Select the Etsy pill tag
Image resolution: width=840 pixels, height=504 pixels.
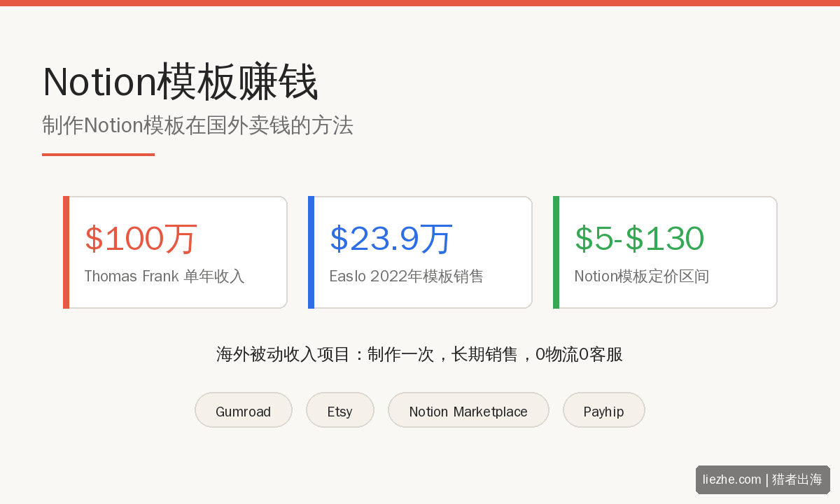tap(340, 410)
